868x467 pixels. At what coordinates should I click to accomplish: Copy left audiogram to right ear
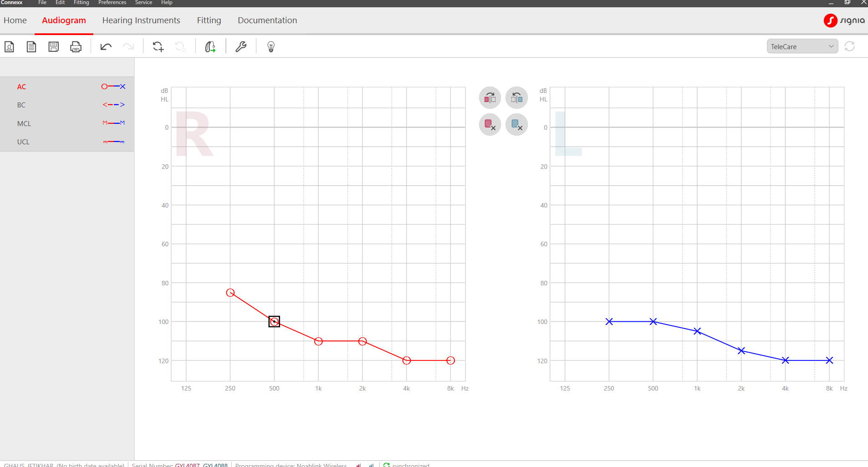click(x=517, y=98)
